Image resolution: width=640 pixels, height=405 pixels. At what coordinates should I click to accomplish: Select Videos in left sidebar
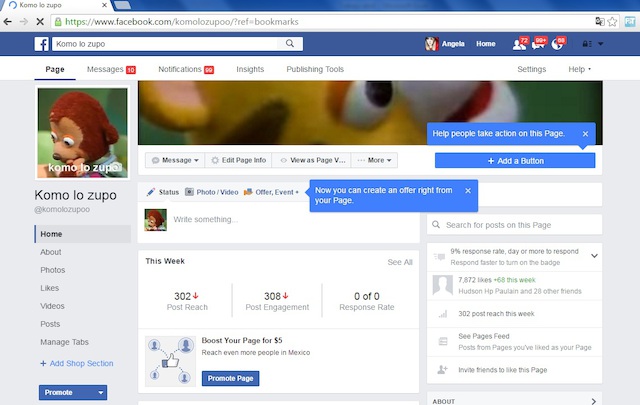tap(52, 306)
